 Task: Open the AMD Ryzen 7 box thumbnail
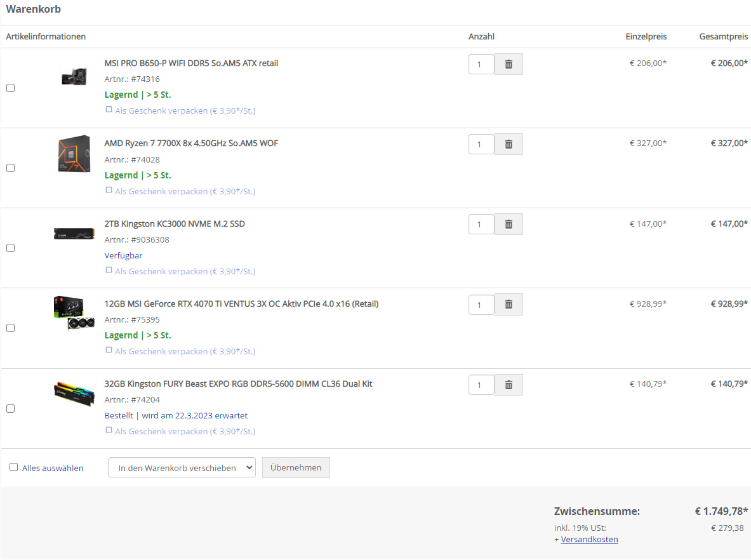74,153
